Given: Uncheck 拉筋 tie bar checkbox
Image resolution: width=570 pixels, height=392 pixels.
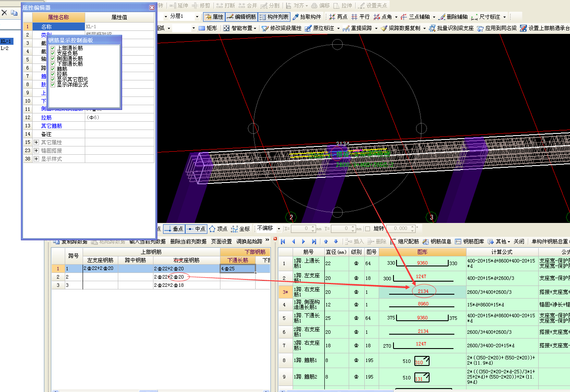Looking at the screenshot, I should pyautogui.click(x=53, y=74).
